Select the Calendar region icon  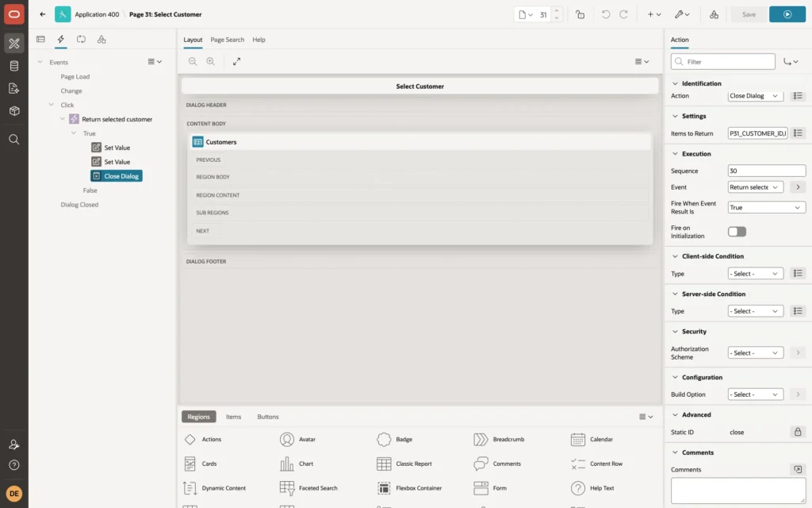pos(578,439)
